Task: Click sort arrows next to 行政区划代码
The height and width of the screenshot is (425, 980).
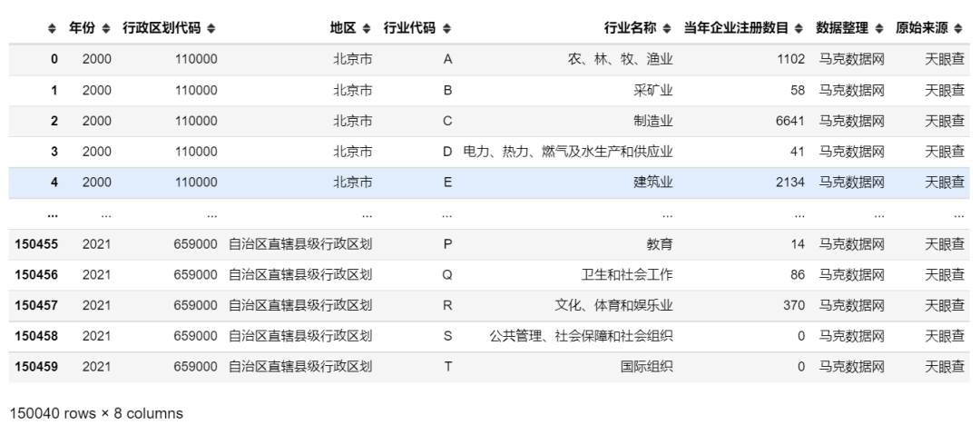Action: 211,28
